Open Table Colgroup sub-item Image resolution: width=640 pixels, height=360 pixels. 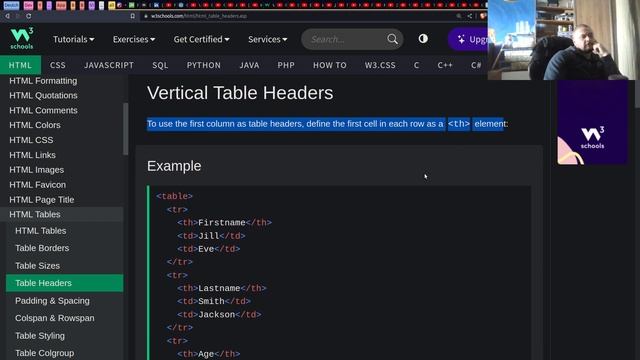(x=44, y=353)
